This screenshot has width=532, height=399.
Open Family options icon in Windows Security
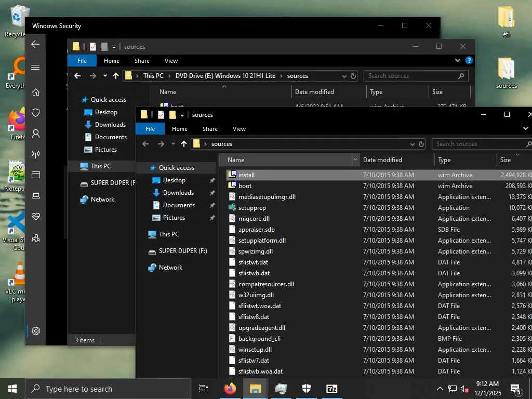36,238
